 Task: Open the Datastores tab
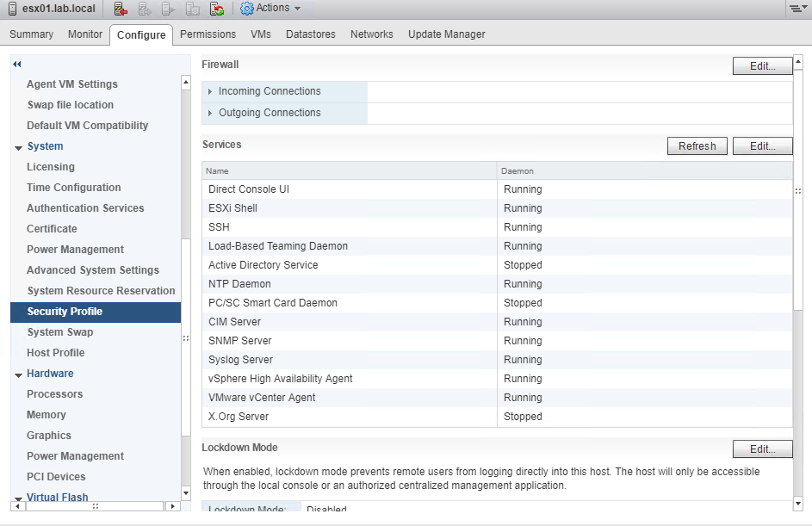pyautogui.click(x=311, y=34)
